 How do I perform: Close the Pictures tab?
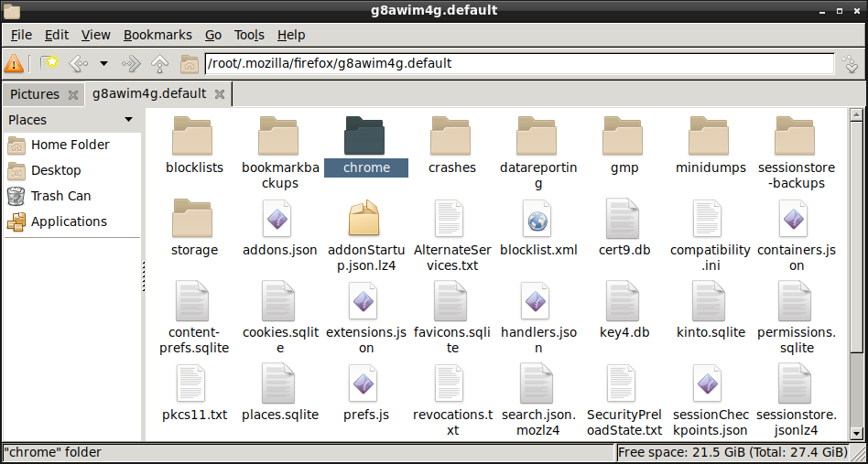[72, 95]
